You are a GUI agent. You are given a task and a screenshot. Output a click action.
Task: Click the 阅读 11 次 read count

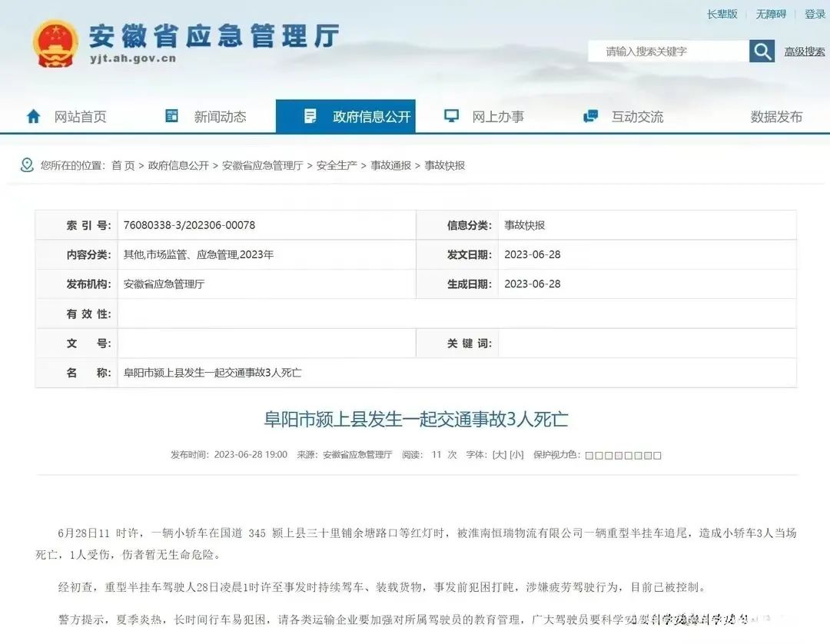click(x=429, y=454)
